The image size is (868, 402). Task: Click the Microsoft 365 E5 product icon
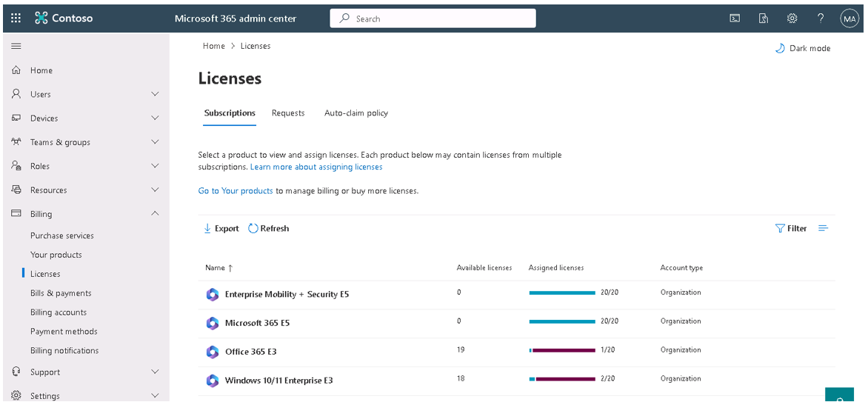click(213, 323)
